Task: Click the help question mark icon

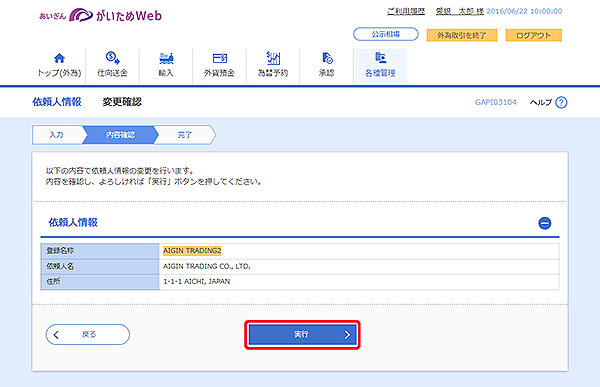Action: (561, 102)
